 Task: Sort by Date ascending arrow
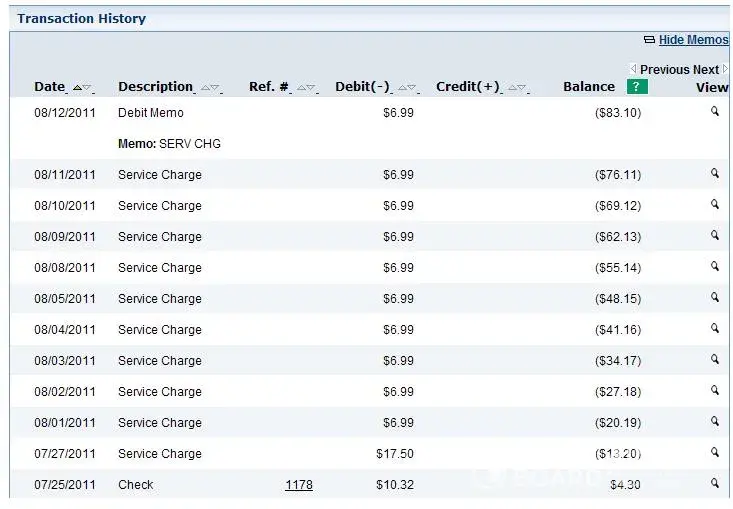tap(77, 88)
